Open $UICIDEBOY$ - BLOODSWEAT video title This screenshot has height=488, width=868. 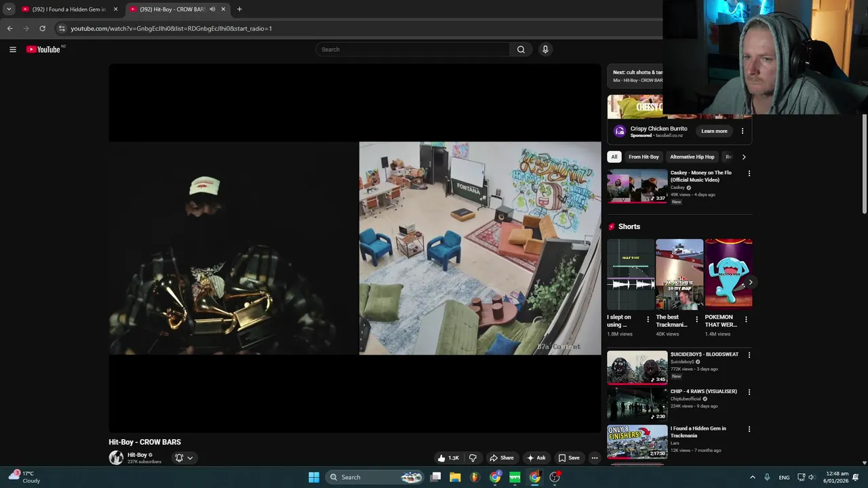pyautogui.click(x=705, y=354)
